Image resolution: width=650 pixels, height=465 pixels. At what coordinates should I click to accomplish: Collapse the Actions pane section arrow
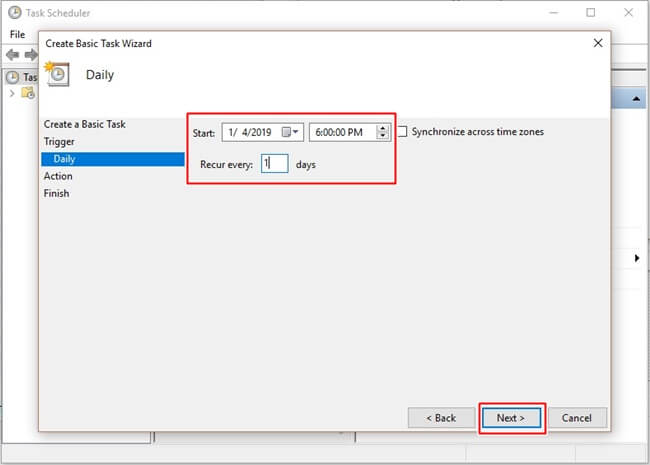click(636, 99)
